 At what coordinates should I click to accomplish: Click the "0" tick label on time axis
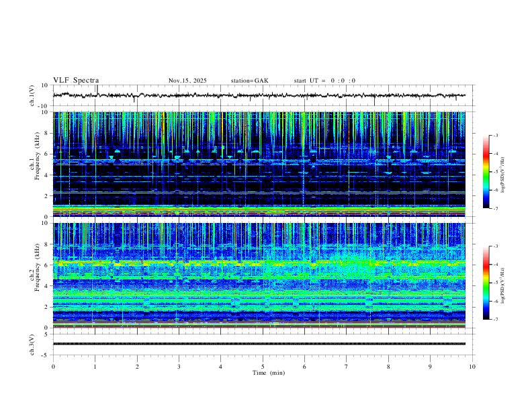click(53, 367)
